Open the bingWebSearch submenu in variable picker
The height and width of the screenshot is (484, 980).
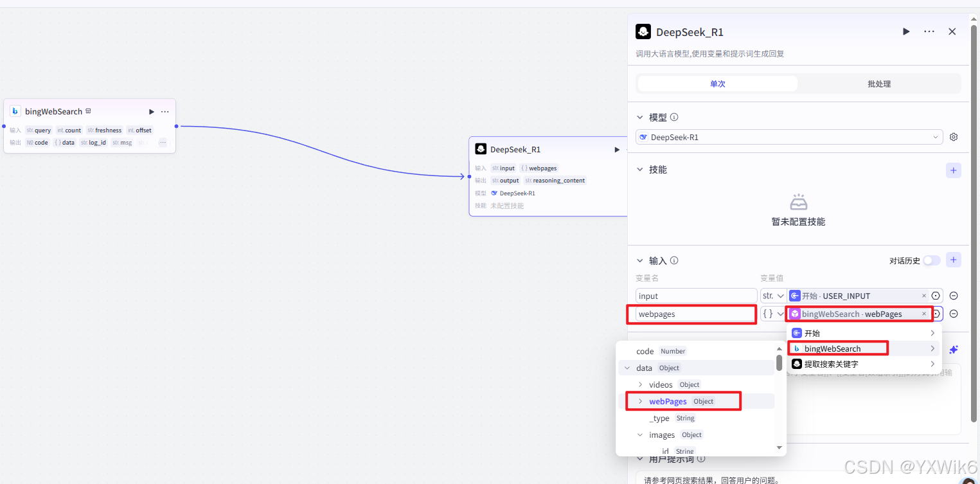tap(864, 348)
